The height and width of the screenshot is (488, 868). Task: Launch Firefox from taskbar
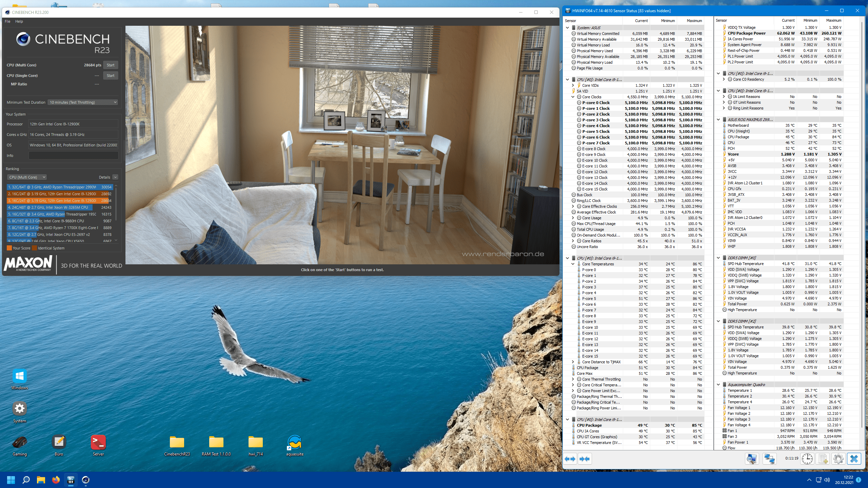click(x=56, y=480)
